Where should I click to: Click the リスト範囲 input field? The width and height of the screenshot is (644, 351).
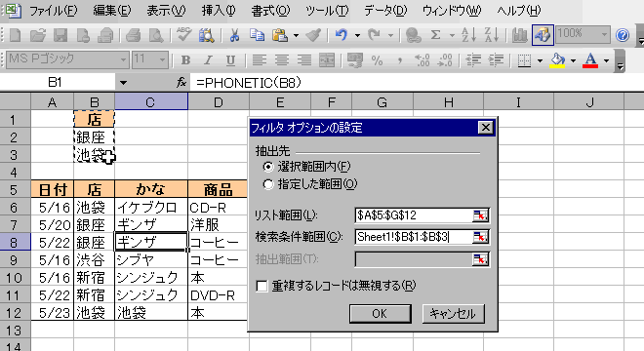413,215
